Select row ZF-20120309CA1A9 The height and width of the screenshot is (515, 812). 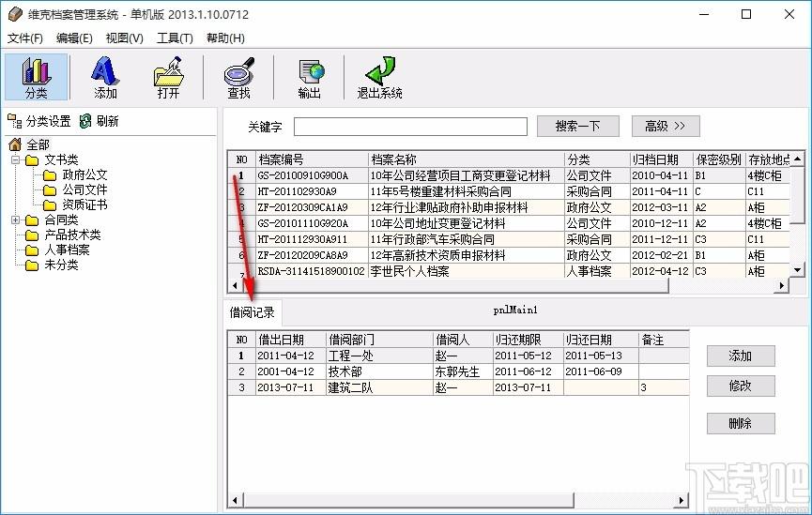tap(509, 207)
